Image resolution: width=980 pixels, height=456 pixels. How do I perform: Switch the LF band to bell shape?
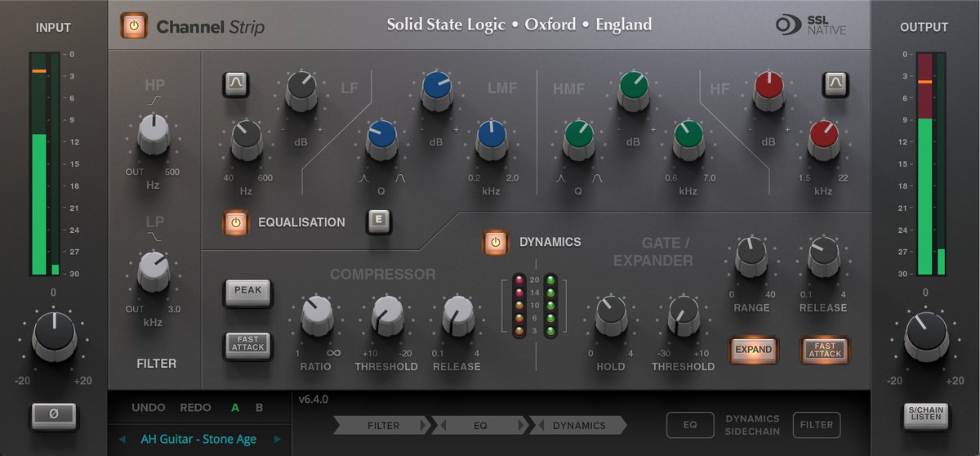(237, 84)
